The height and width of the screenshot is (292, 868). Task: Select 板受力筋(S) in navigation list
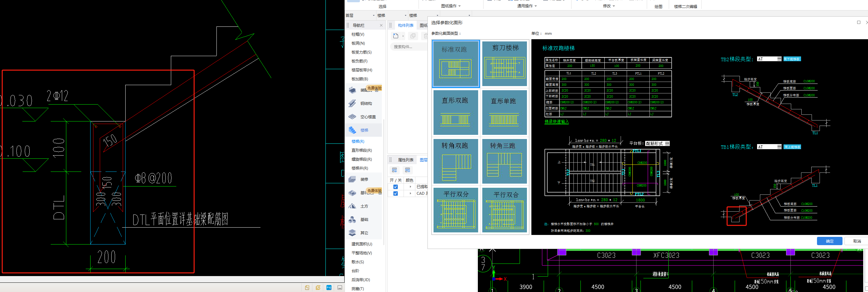(x=361, y=52)
